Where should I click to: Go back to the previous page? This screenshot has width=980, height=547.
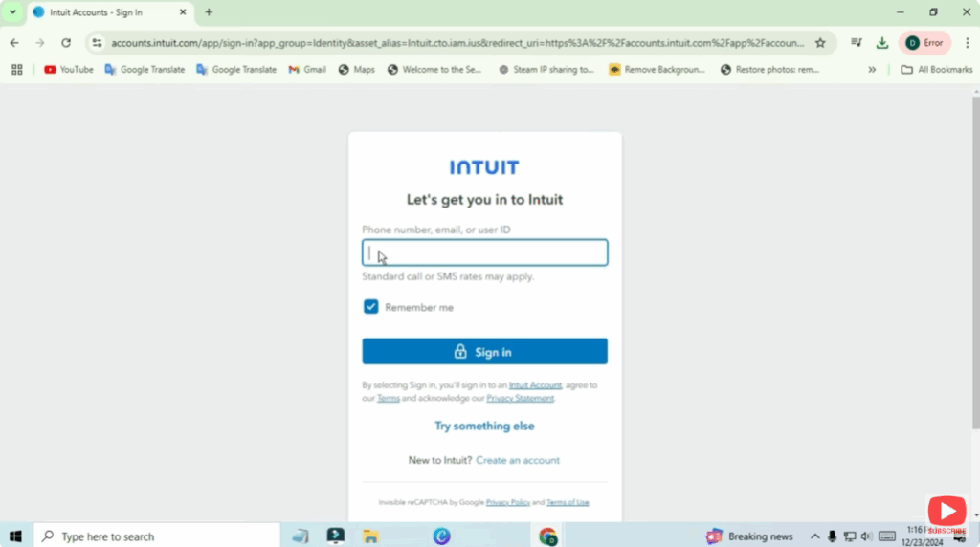pos(14,43)
